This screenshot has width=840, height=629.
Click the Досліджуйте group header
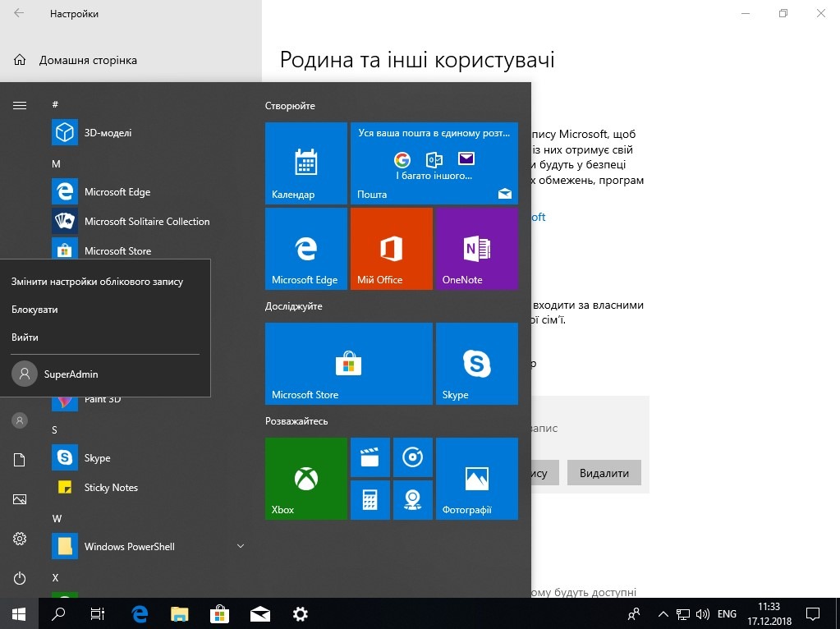point(294,306)
